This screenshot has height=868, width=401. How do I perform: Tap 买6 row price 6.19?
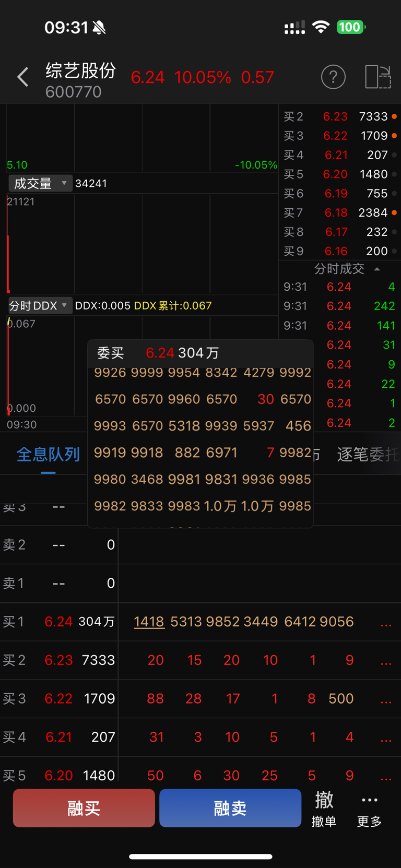[x=336, y=194]
